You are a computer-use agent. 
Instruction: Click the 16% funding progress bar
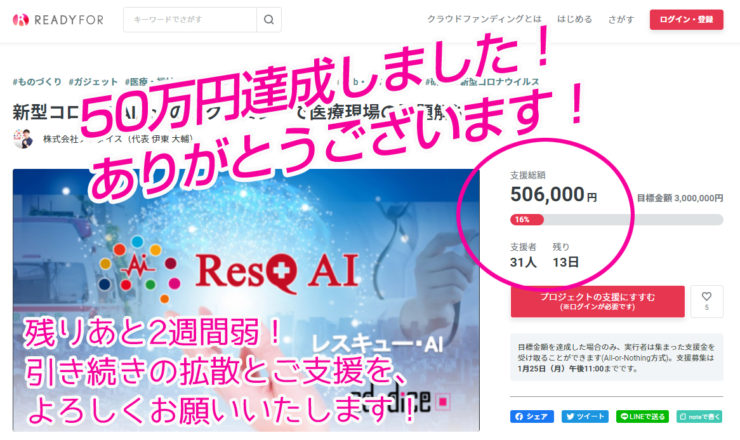tap(616, 220)
